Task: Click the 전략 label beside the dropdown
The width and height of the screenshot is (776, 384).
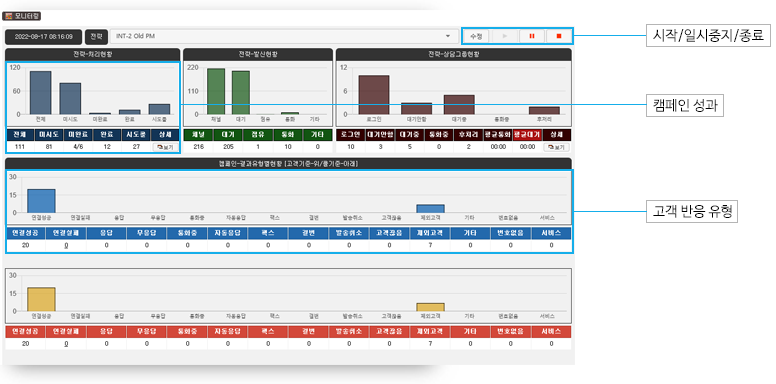Action: pos(97,37)
